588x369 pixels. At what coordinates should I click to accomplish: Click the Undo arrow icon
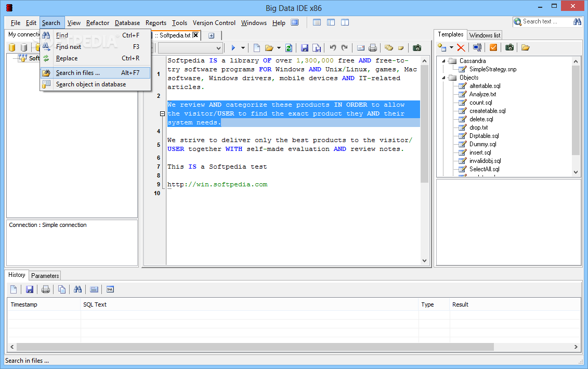click(333, 47)
